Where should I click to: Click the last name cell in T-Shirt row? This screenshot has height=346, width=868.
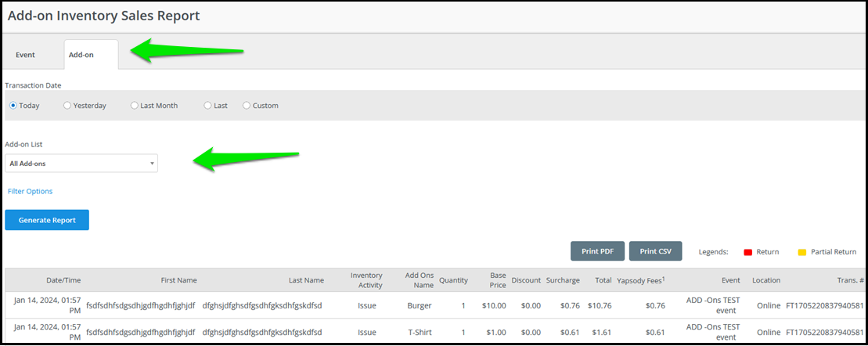[262, 332]
